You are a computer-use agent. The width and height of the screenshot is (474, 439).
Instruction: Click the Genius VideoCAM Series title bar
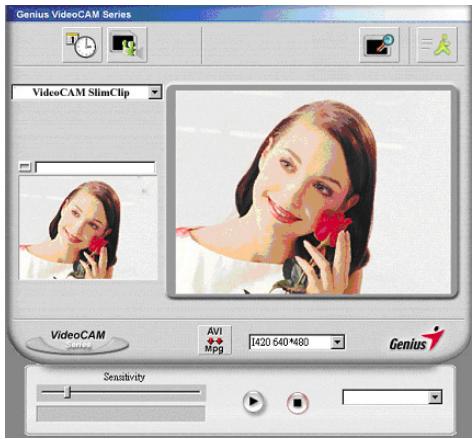(x=237, y=14)
